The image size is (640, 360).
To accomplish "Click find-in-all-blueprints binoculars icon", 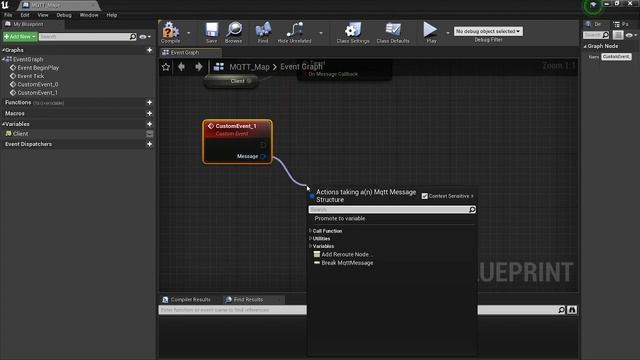I will point(572,310).
